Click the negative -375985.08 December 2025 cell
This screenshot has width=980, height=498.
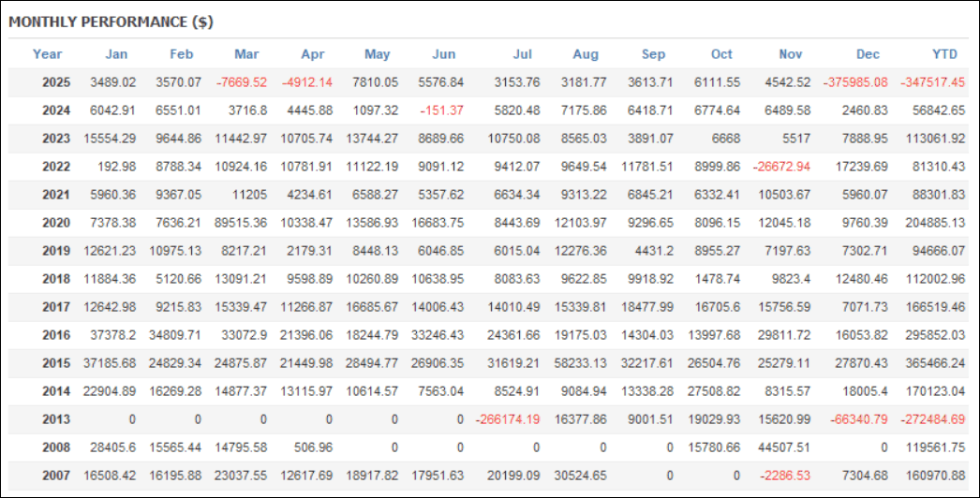pyautogui.click(x=855, y=82)
